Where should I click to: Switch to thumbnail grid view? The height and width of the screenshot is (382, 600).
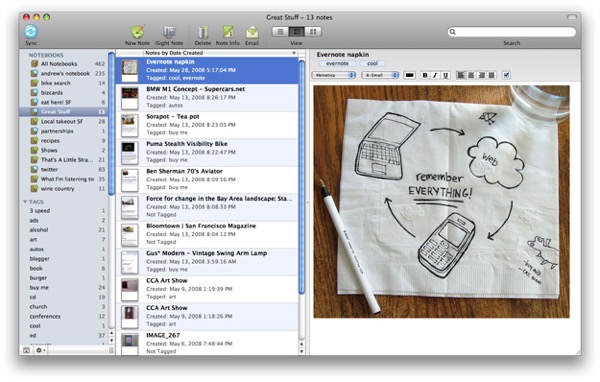point(313,32)
